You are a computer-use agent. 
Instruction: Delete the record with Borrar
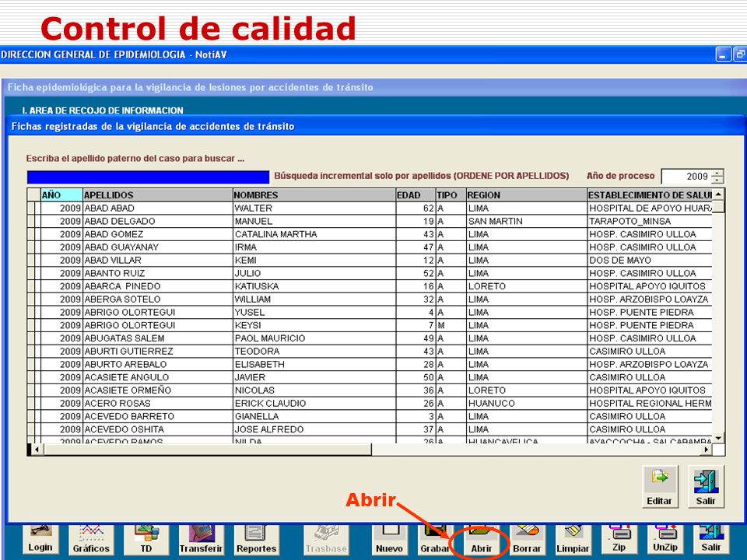(527, 540)
